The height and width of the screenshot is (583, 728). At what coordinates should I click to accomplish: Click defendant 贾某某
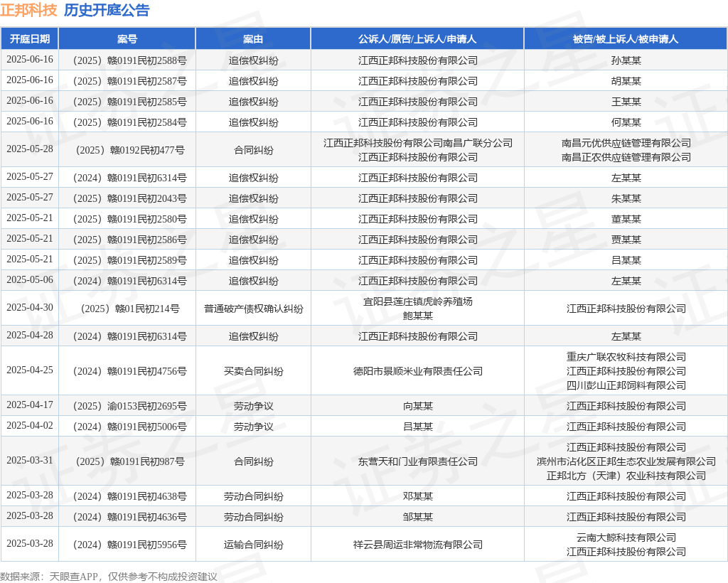626,240
